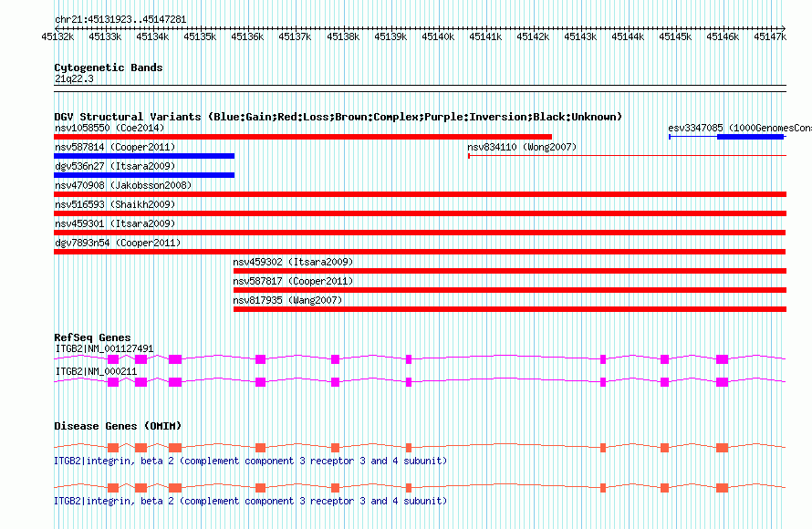Click the 45147k ruler tick label
Image resolution: width=812 pixels, height=529 pixels.
[x=770, y=36]
